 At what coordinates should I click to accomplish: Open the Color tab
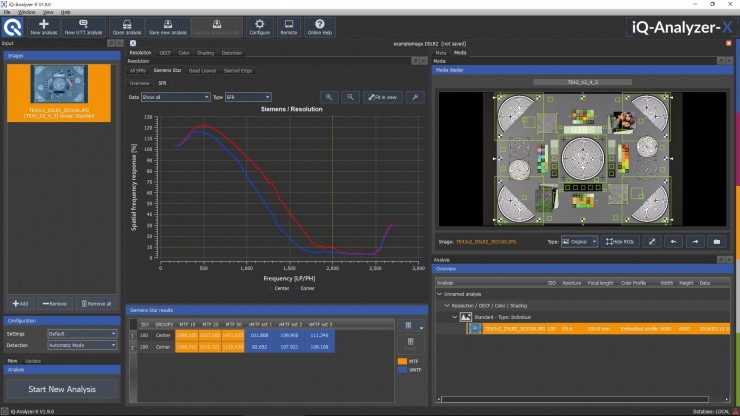point(184,53)
